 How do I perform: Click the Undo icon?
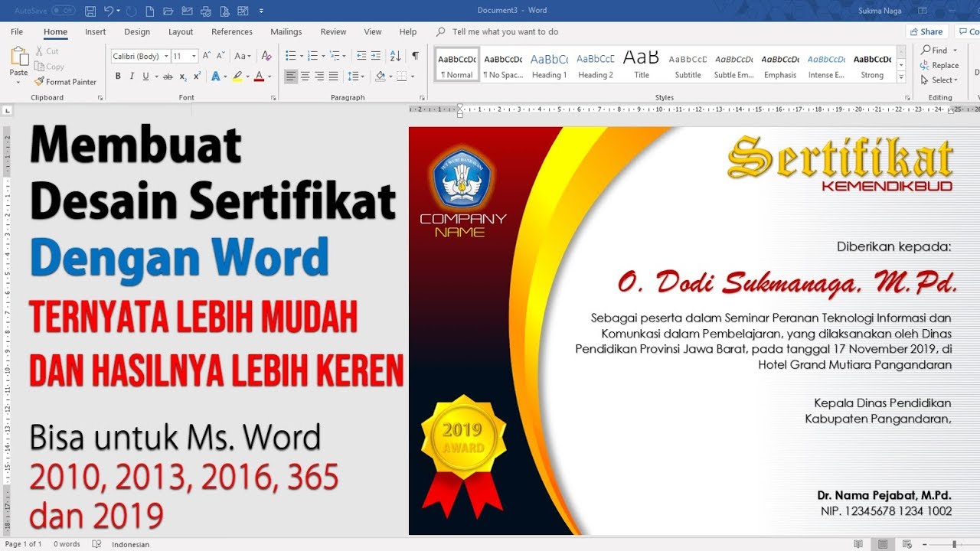[109, 11]
